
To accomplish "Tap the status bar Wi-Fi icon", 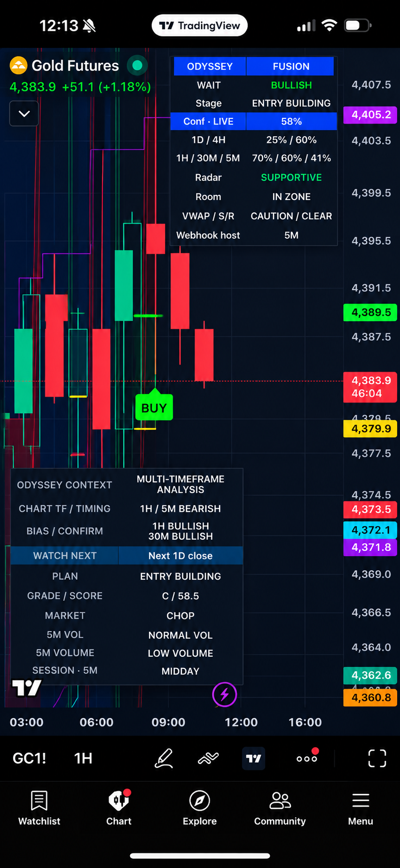I will click(329, 25).
